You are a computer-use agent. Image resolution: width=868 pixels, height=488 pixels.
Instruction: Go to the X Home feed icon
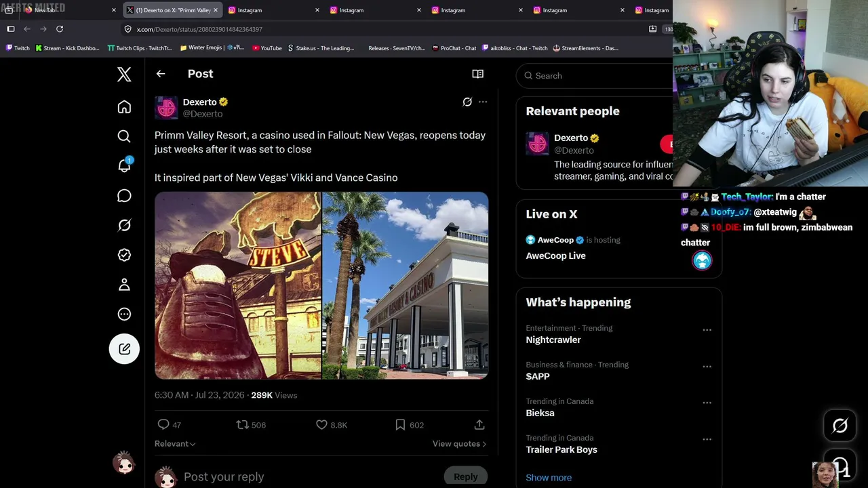coord(124,107)
